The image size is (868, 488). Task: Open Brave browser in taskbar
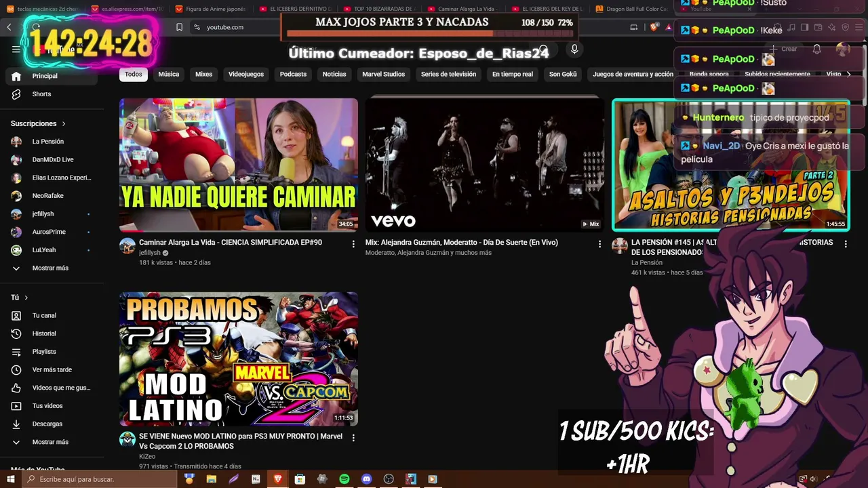pos(277,479)
